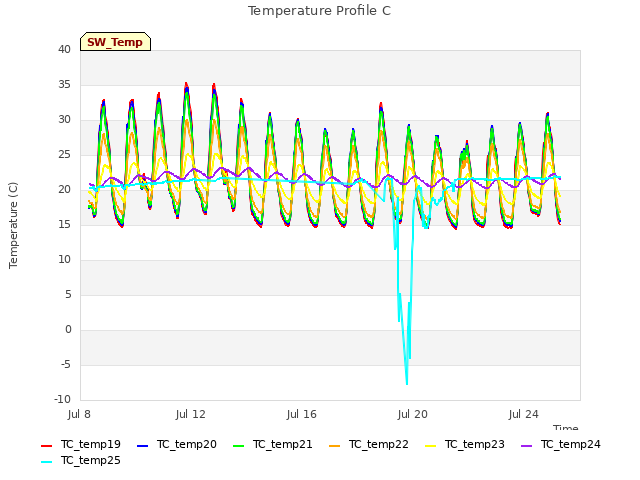This screenshot has width=640, height=480.
Task: Click the green TC_temp21 legend swatch
Action: click(x=238, y=446)
